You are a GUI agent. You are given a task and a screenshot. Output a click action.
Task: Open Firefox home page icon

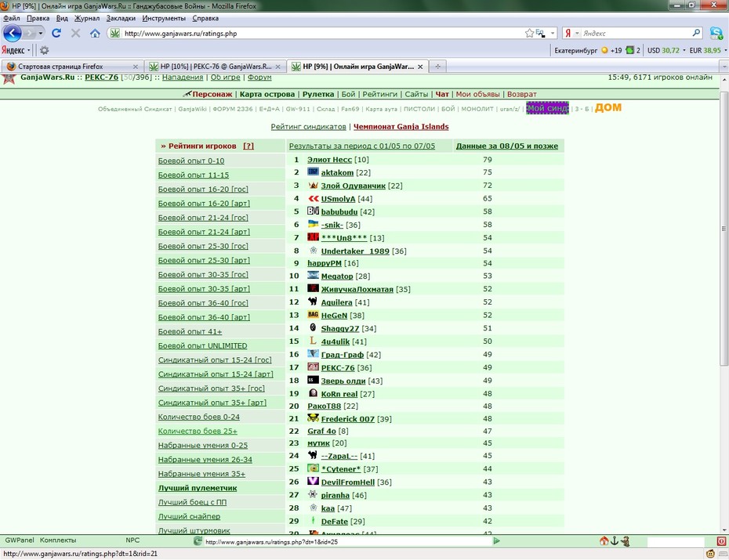(95, 34)
